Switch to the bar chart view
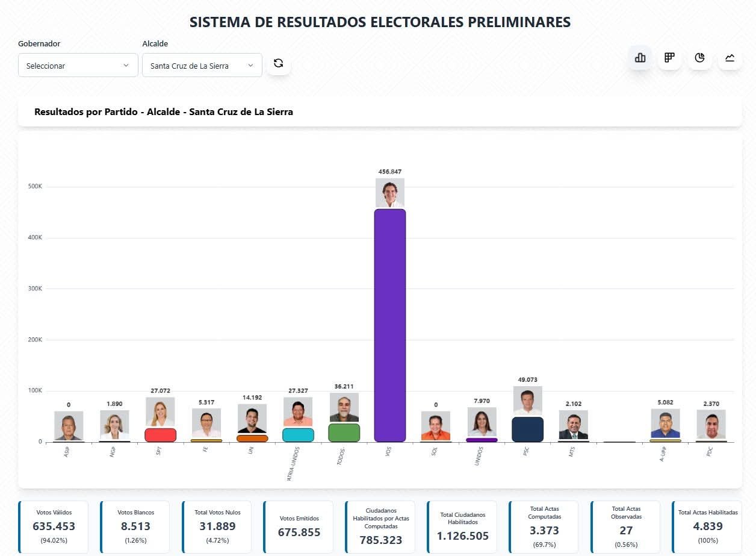 [x=640, y=58]
